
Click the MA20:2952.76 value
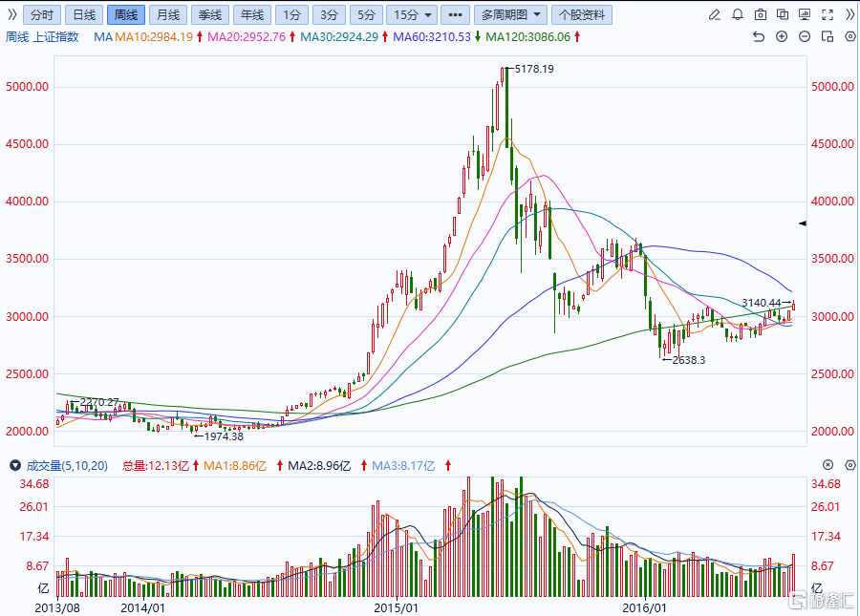[x=247, y=36]
